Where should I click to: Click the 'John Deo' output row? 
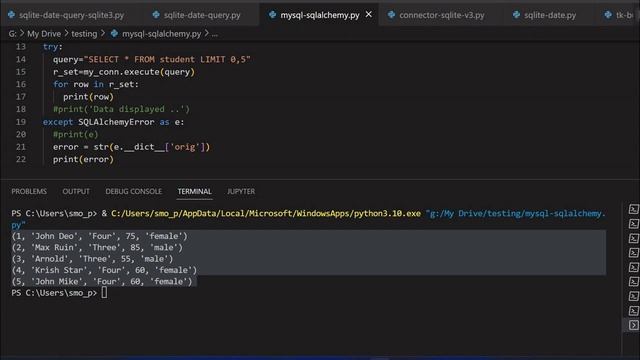point(100,236)
